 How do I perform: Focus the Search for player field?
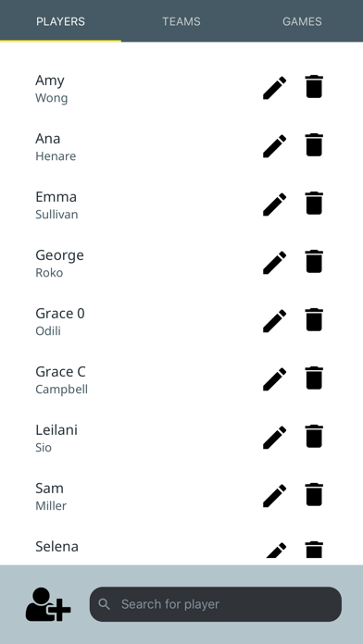(x=216, y=604)
